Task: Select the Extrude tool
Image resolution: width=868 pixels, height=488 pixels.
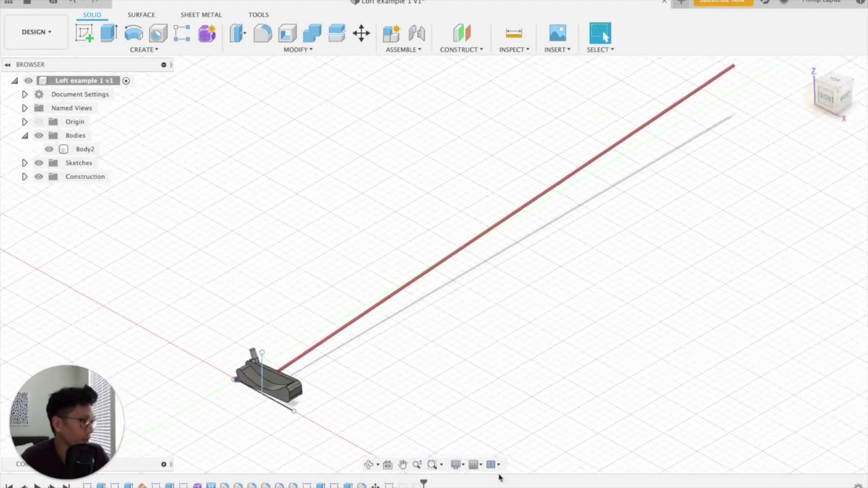Action: (x=108, y=33)
